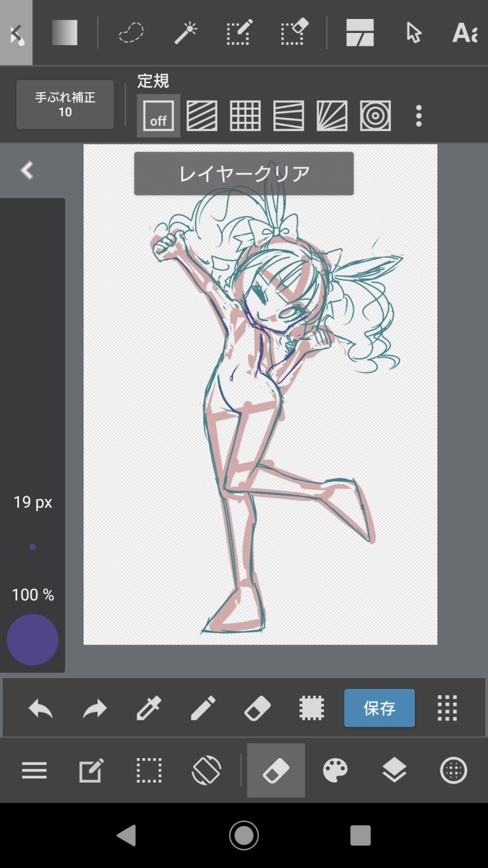This screenshot has height=868, width=488.
Task: Save the canvas with 保存
Action: 379,708
